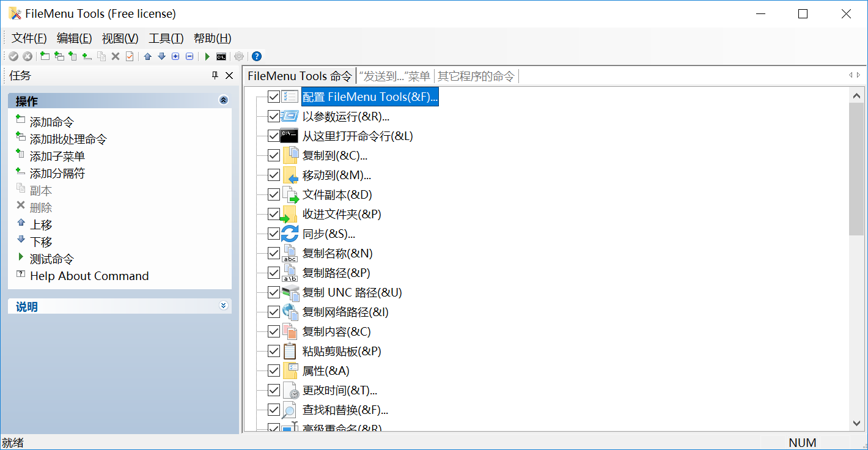Image resolution: width=868 pixels, height=450 pixels.
Task: Select the 属性(&A) row
Action: (326, 371)
